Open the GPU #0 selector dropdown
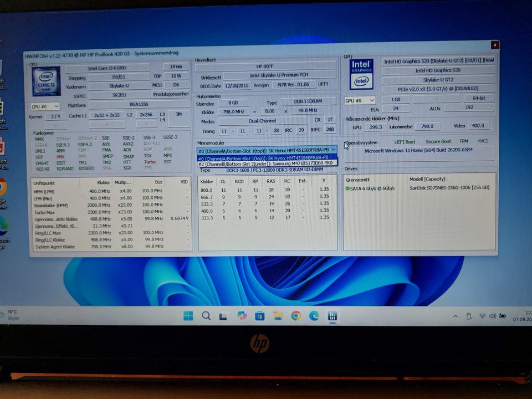The height and width of the screenshot is (399, 532). pos(360,100)
